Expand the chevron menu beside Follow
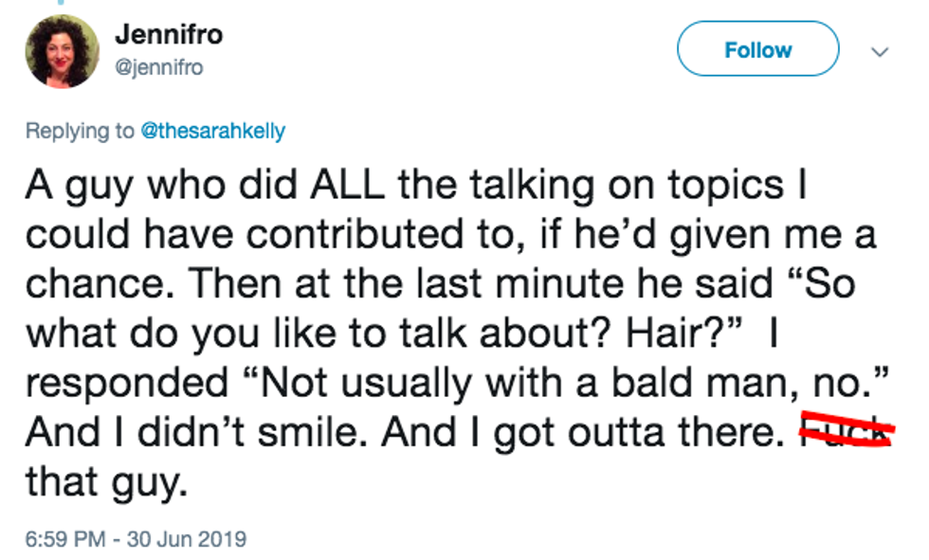 pos(881,51)
